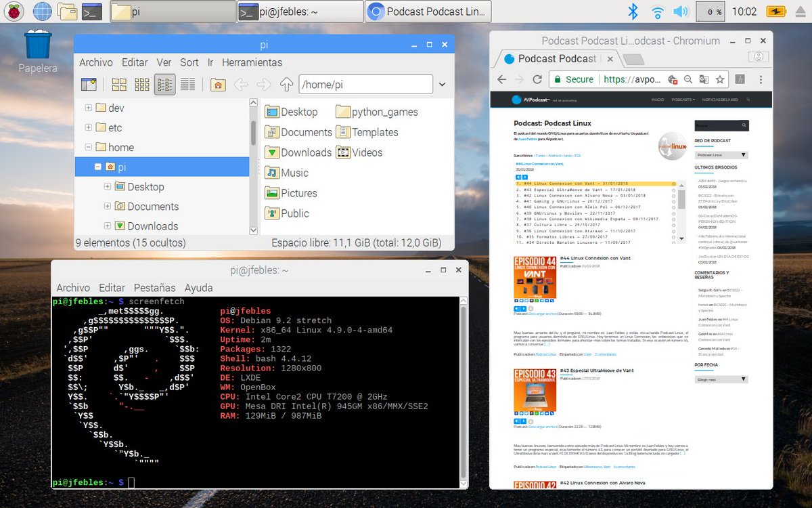Select the Pictures folder in file pane
This screenshot has width=812, height=508.
[x=291, y=193]
